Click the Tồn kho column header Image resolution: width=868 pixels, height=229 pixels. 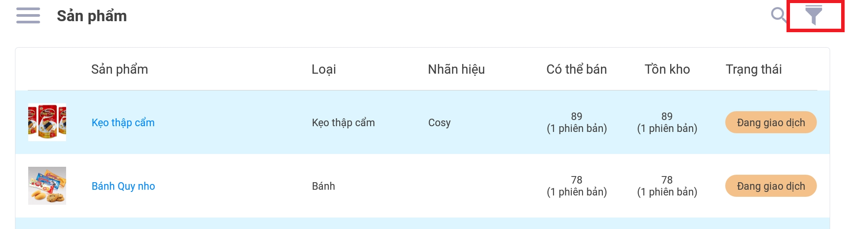coord(667,69)
